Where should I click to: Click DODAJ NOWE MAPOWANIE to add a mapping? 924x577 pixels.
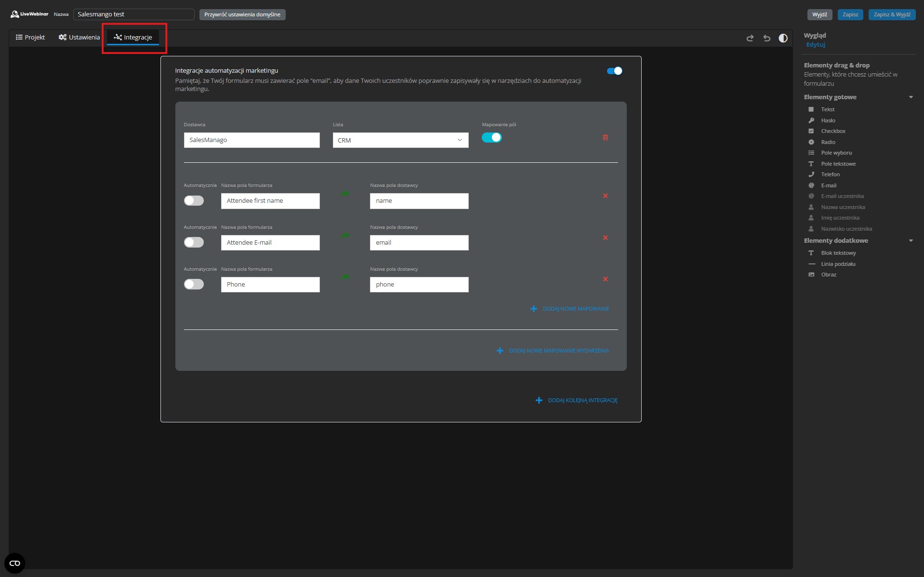click(569, 309)
